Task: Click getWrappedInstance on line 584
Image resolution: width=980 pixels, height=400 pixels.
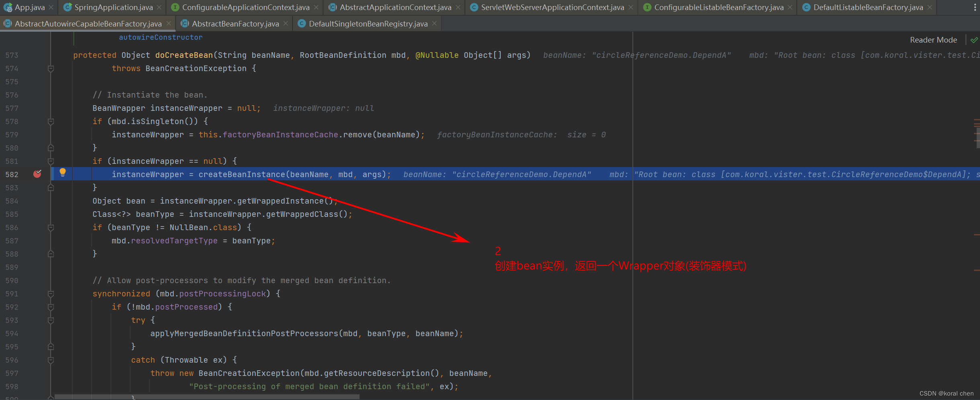Action: (x=280, y=201)
